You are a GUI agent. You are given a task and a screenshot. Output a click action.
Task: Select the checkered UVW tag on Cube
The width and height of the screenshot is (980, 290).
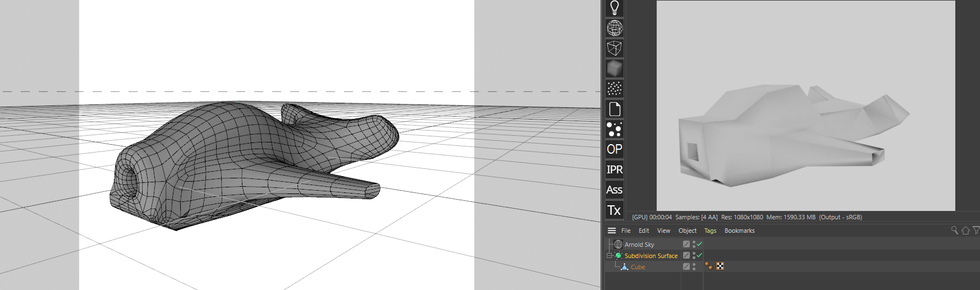(720, 266)
